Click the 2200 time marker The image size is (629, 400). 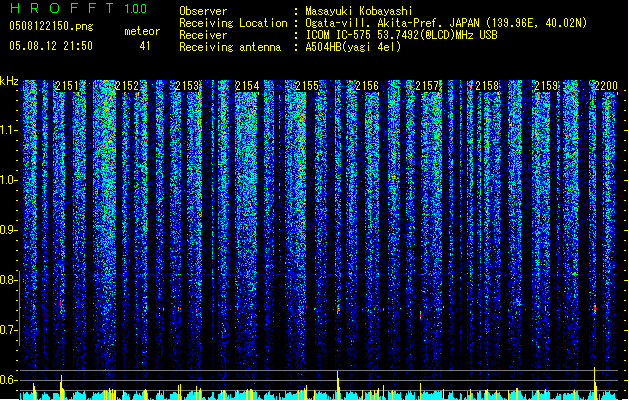click(x=606, y=86)
